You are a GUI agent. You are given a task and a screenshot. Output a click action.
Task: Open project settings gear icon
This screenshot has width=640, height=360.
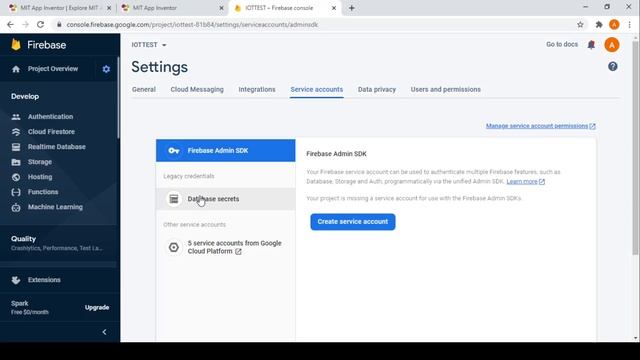tap(106, 69)
